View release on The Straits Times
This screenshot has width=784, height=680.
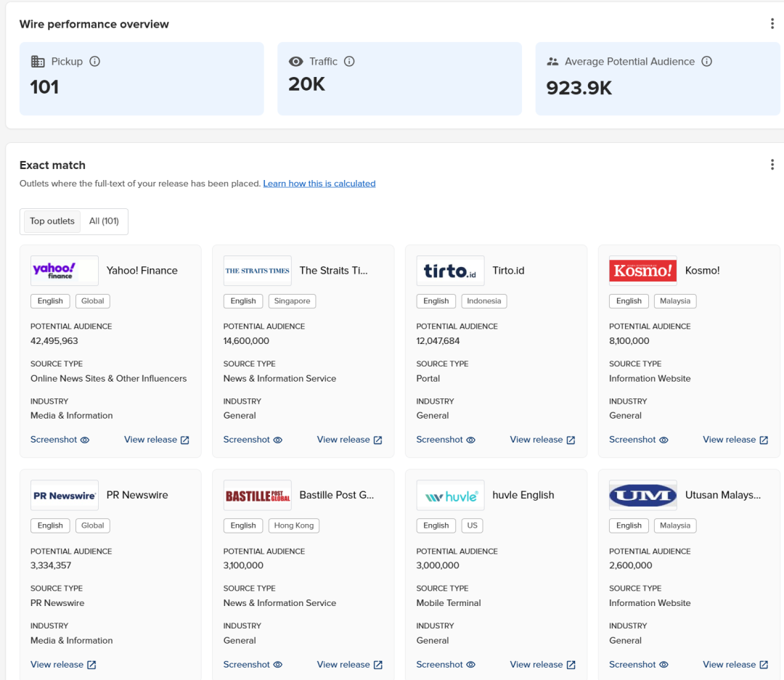click(x=349, y=440)
